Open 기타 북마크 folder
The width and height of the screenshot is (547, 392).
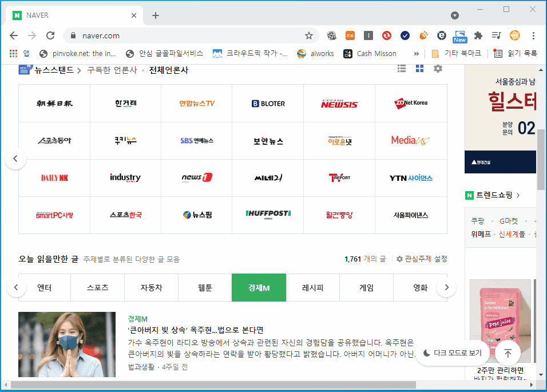point(456,53)
